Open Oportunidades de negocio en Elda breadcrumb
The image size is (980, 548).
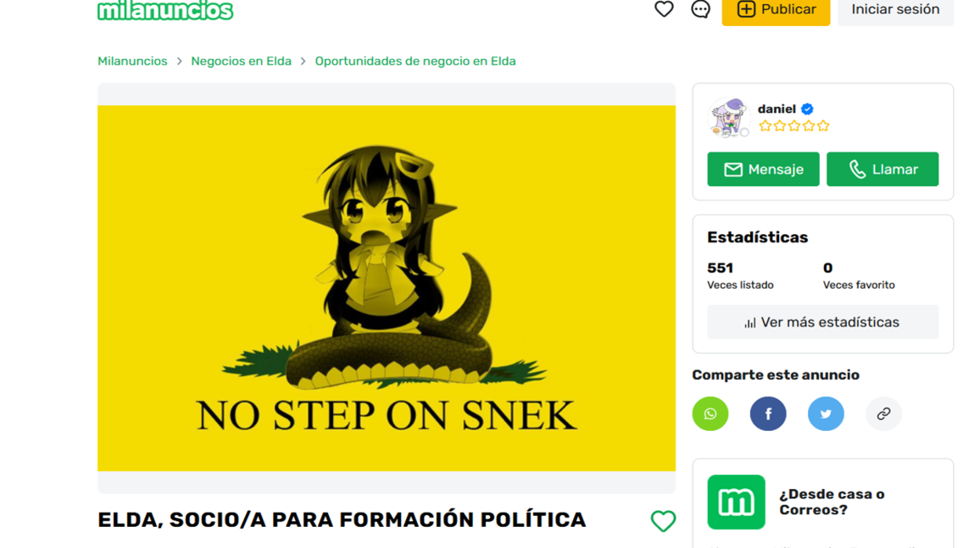coord(415,61)
